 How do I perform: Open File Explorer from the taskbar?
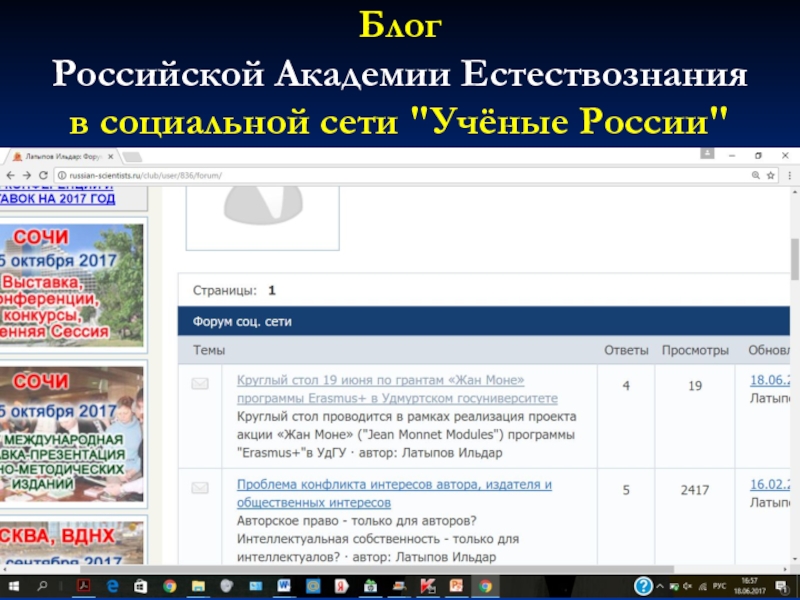[198, 586]
